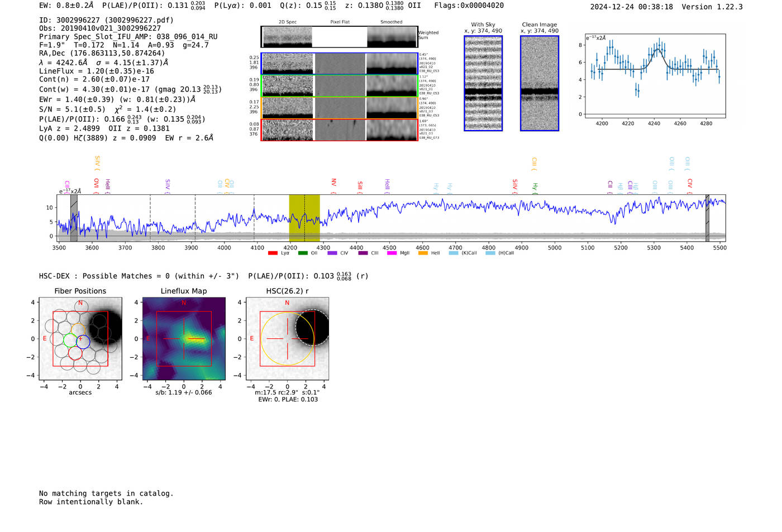782x532 pixels.
Task: Click the HSC-DEX Possible Matches = 0 line
Action: pos(139,276)
